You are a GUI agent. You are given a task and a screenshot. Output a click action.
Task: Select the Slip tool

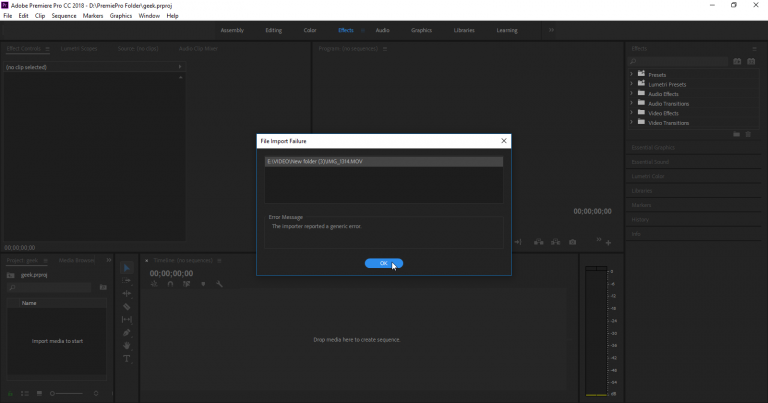[x=126, y=319]
